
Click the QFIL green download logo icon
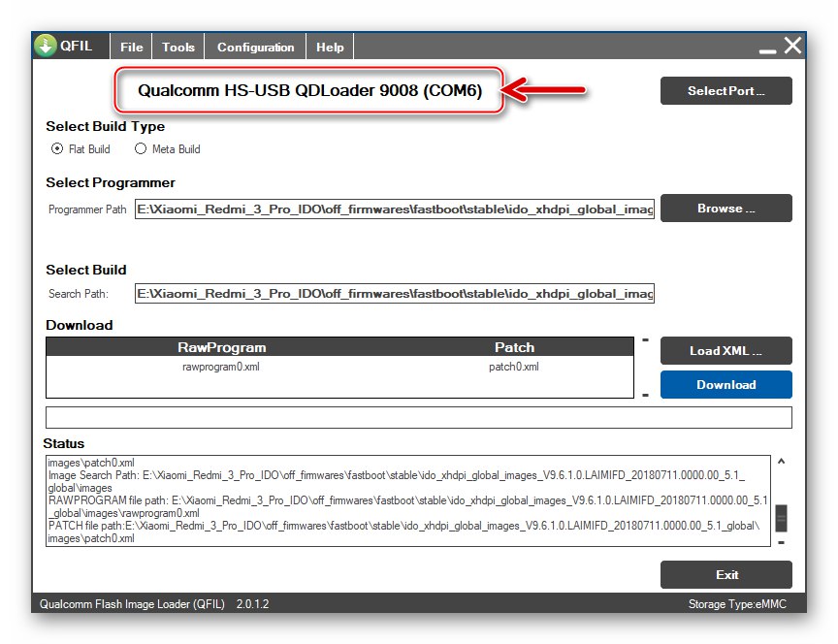coord(46,46)
